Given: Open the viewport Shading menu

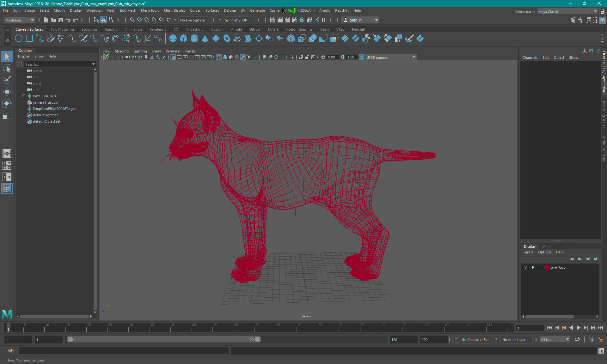Looking at the screenshot, I should tap(122, 51).
